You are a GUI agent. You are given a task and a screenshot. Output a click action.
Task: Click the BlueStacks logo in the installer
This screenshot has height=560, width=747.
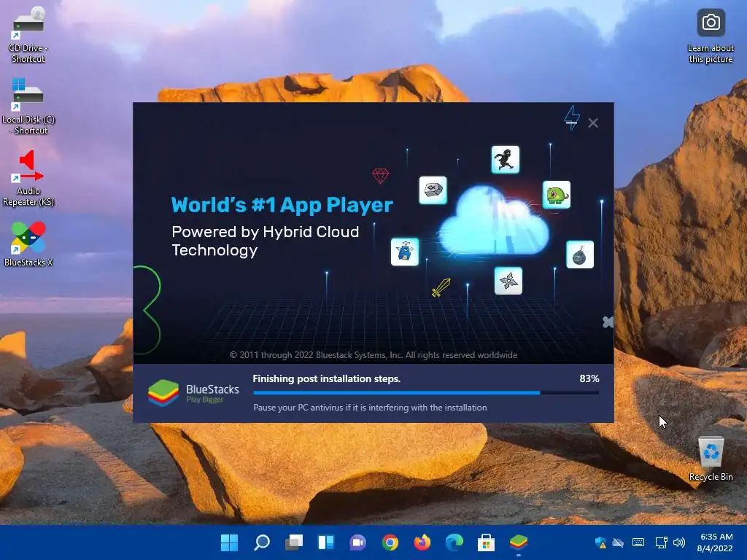pyautogui.click(x=193, y=393)
